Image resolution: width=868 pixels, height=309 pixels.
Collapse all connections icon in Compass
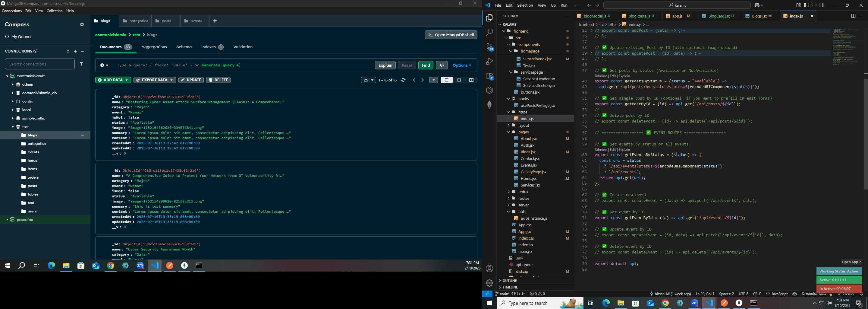point(68,51)
